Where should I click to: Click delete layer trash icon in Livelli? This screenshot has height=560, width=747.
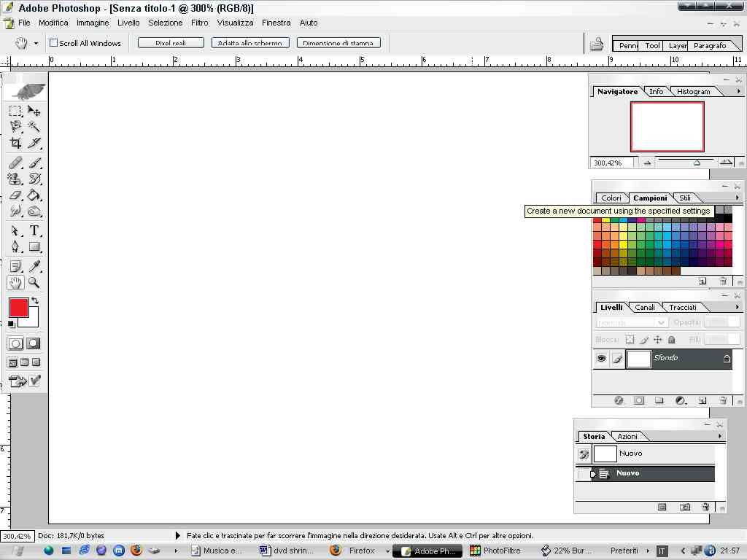[723, 400]
